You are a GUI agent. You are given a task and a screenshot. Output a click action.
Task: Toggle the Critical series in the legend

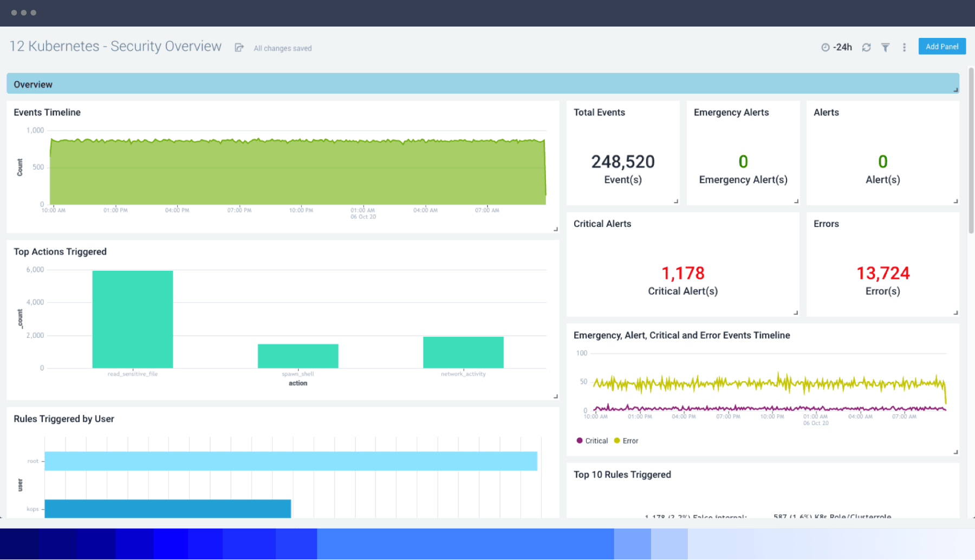[x=592, y=441]
